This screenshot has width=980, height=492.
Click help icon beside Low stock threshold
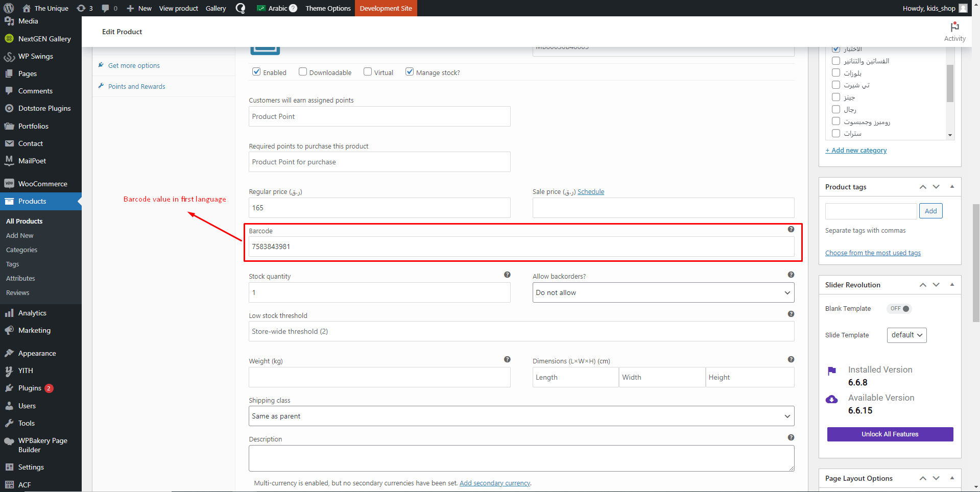pos(791,314)
